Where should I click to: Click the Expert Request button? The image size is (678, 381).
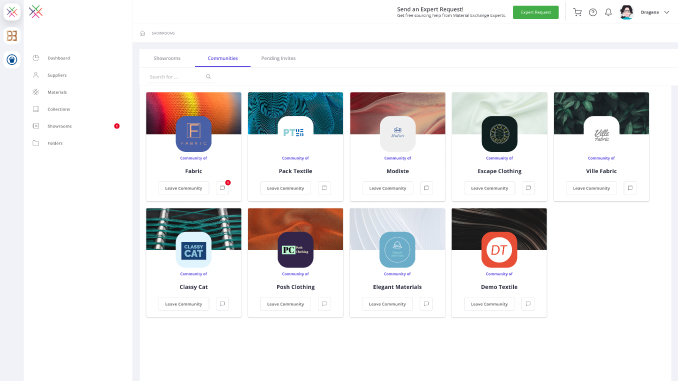(536, 12)
